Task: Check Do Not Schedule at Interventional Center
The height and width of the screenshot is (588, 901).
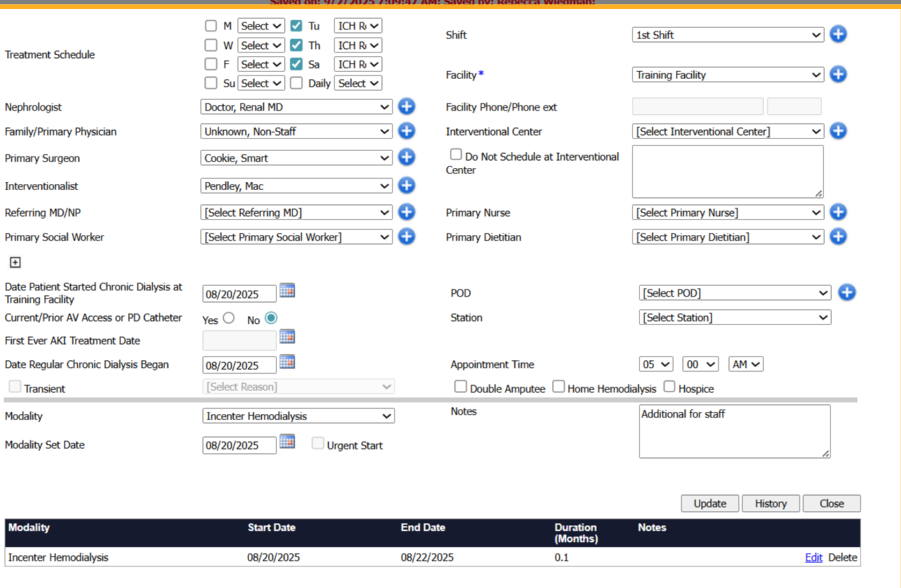Action: [x=456, y=155]
